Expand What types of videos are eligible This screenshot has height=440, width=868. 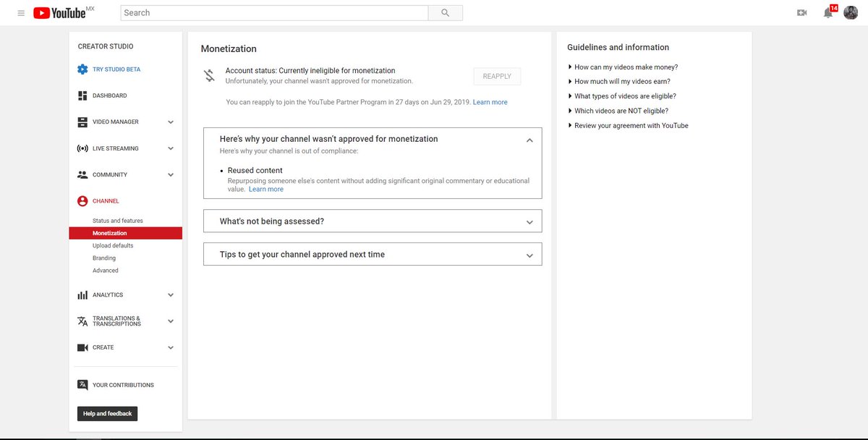coord(622,96)
